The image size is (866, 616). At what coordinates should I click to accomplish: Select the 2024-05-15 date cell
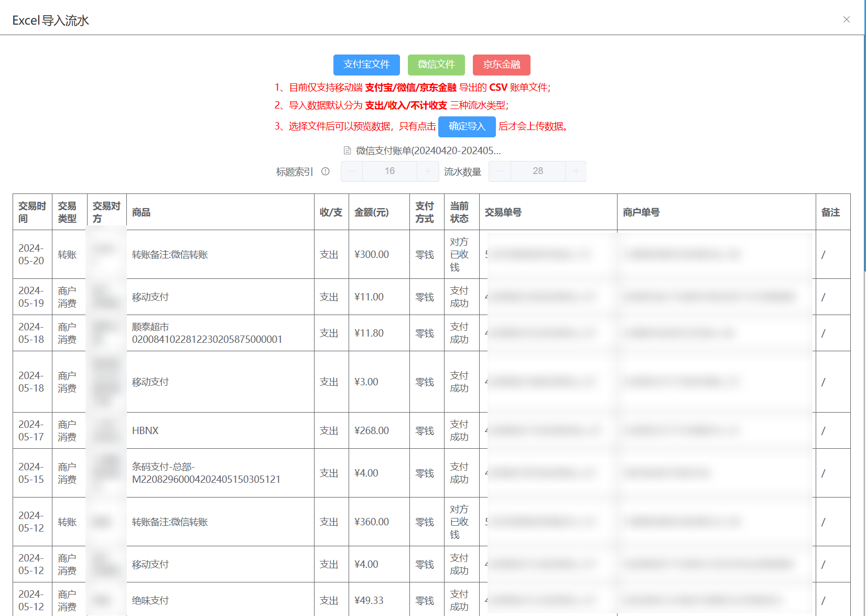tap(33, 473)
